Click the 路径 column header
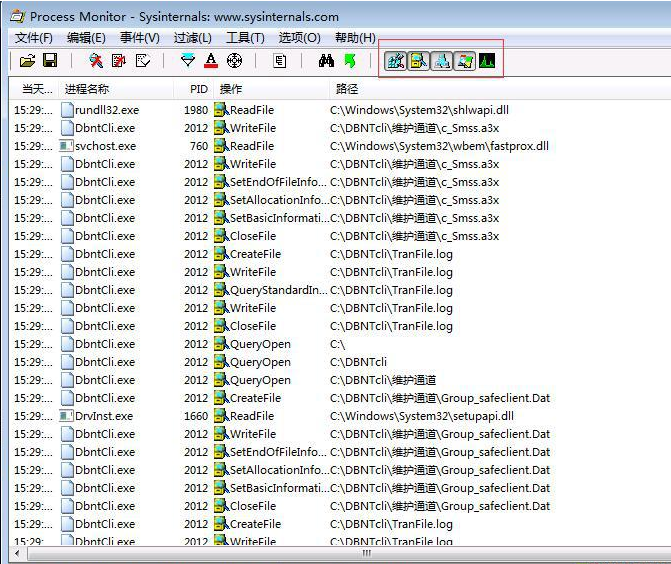This screenshot has width=671, height=564. click(x=347, y=89)
